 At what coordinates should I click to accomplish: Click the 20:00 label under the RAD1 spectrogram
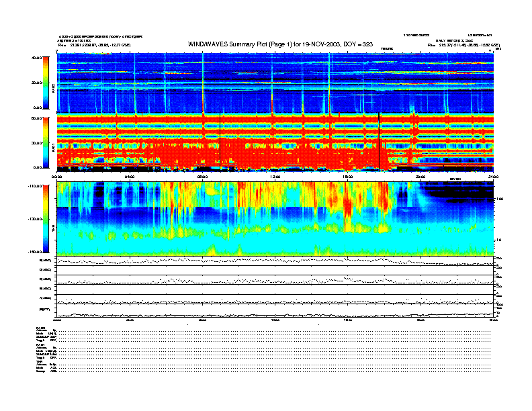(420, 177)
